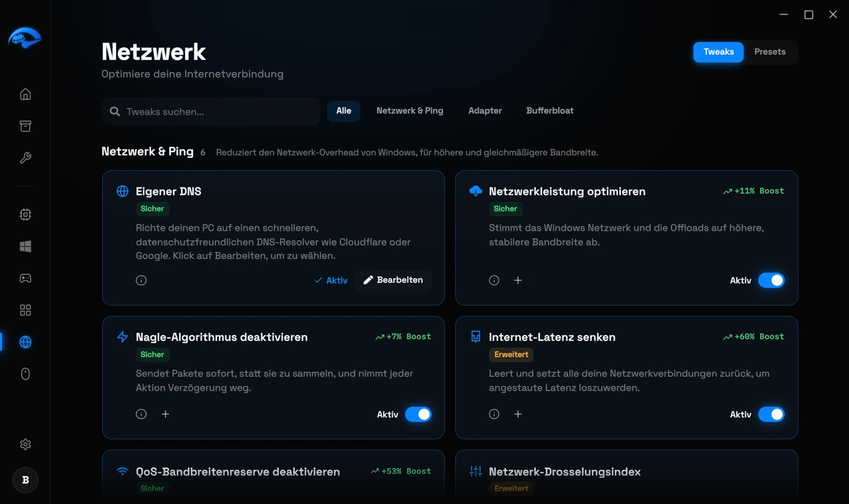Click the +7% Boost label

[x=403, y=337]
